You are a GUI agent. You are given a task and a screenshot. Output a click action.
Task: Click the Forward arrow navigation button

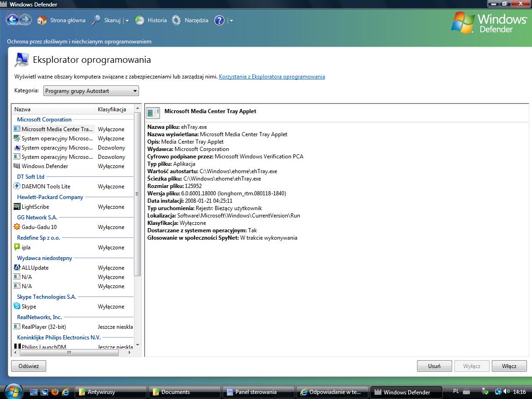click(x=26, y=19)
